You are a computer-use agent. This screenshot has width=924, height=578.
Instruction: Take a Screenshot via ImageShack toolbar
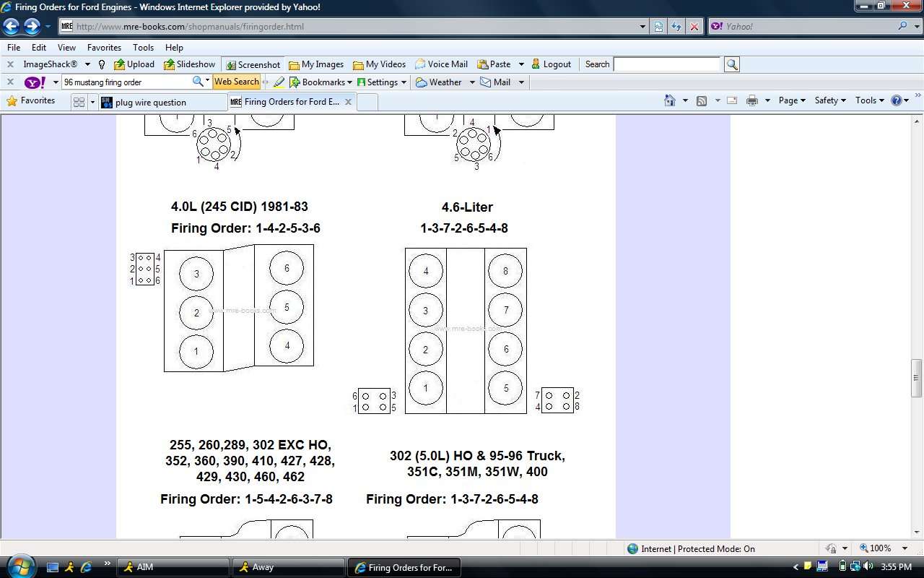tap(253, 64)
